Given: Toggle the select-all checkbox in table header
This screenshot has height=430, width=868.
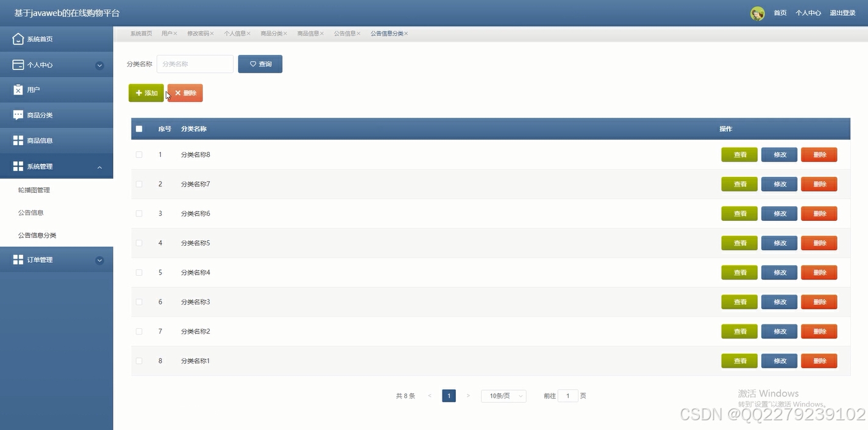Looking at the screenshot, I should 139,129.
